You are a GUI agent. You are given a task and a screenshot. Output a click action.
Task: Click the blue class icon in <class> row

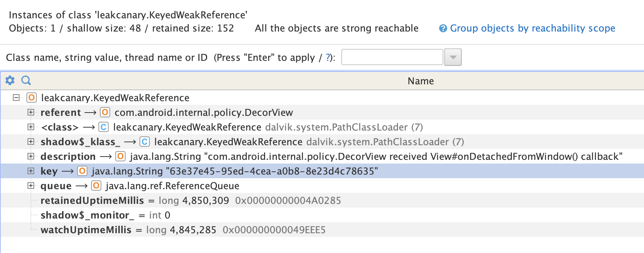(104, 127)
